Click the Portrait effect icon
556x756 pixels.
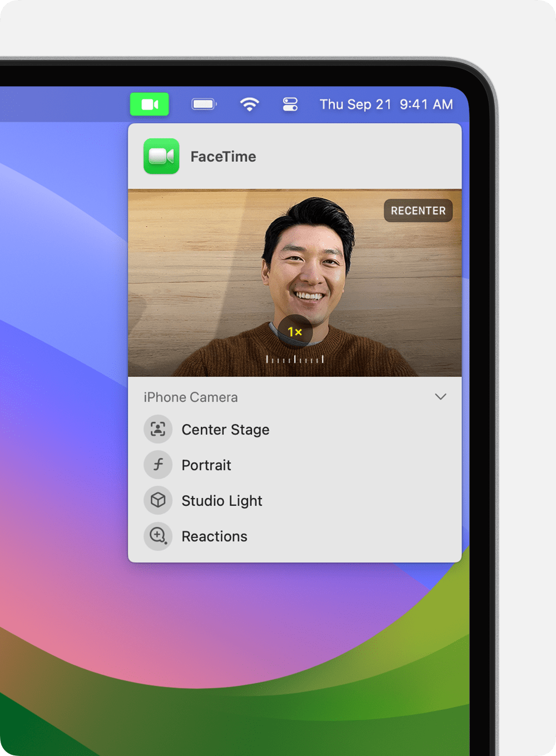pos(158,465)
